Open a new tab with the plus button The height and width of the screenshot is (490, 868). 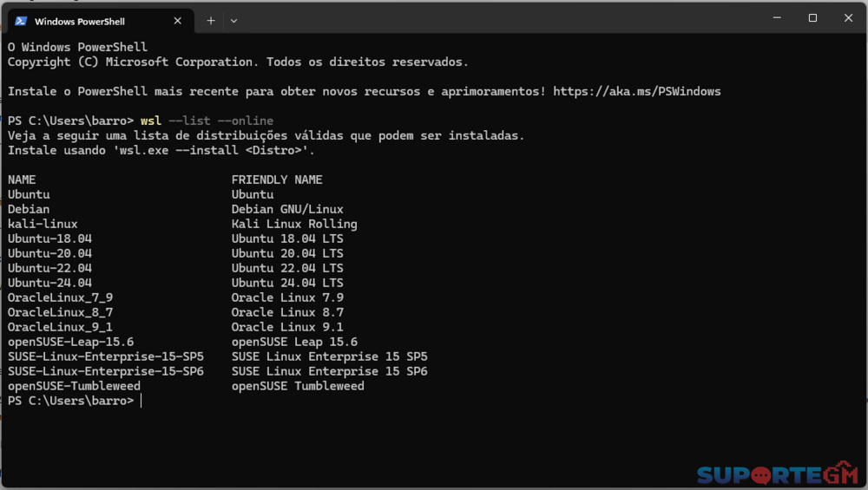click(211, 20)
